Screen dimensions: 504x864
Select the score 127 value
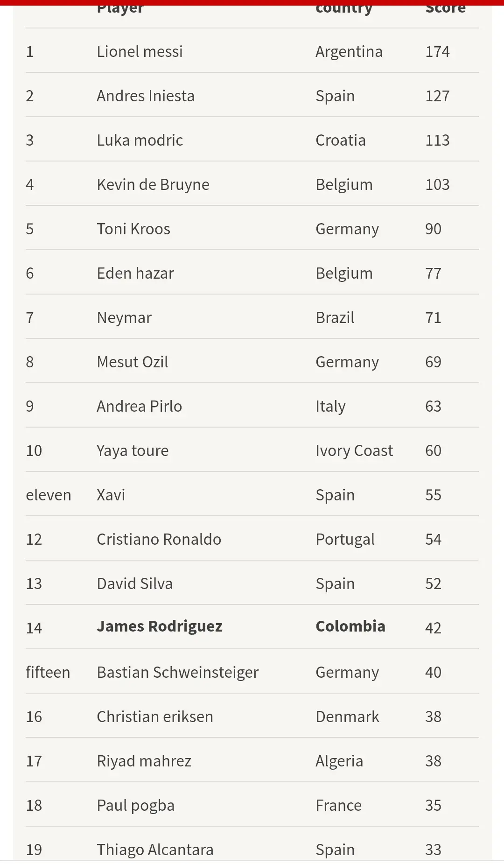pyautogui.click(x=437, y=96)
